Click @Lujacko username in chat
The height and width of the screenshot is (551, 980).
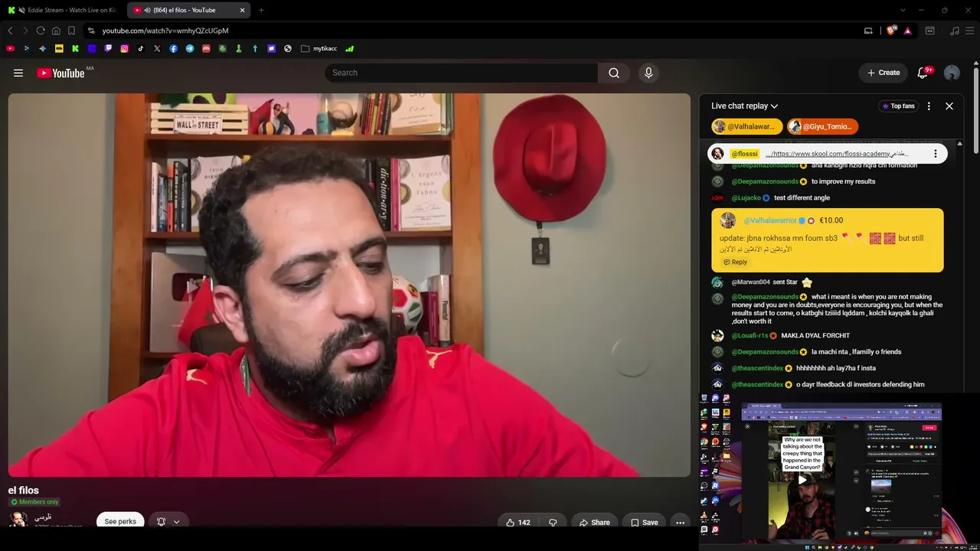coord(746,198)
